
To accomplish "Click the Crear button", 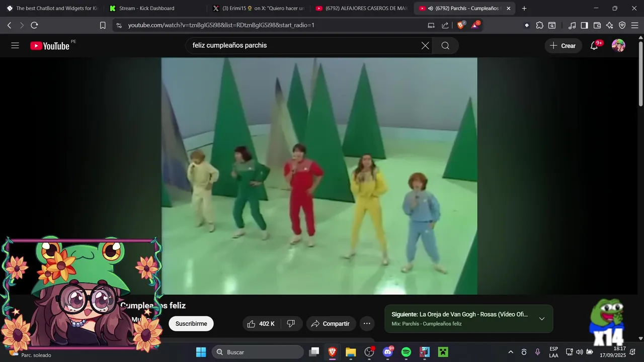I will (563, 46).
